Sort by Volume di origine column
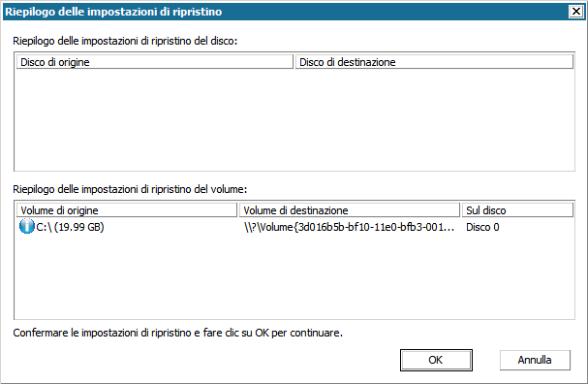588x384 pixels. [x=127, y=210]
